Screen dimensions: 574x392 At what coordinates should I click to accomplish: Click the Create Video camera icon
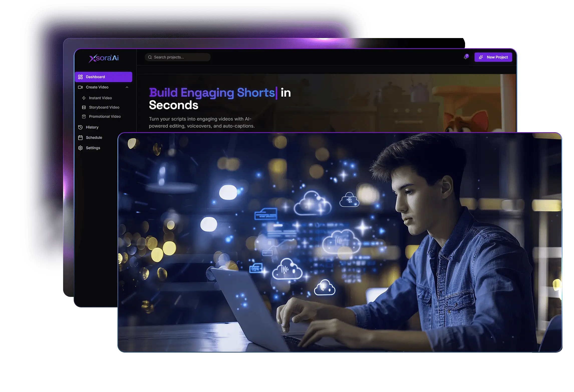click(x=80, y=87)
